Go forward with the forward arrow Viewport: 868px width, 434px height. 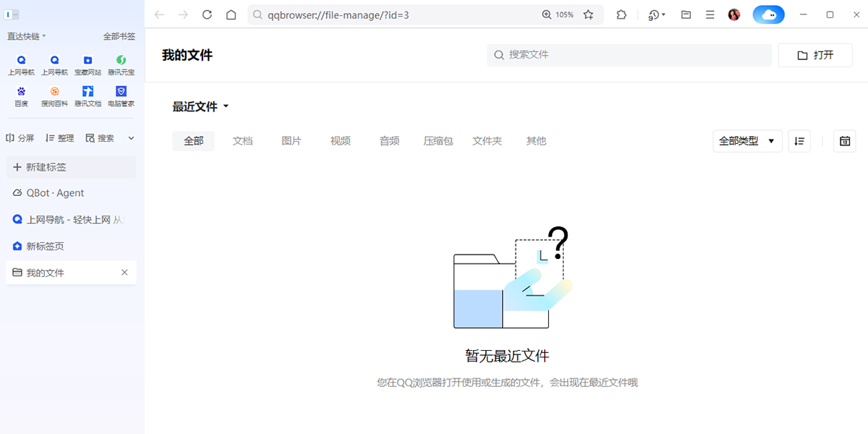(183, 14)
